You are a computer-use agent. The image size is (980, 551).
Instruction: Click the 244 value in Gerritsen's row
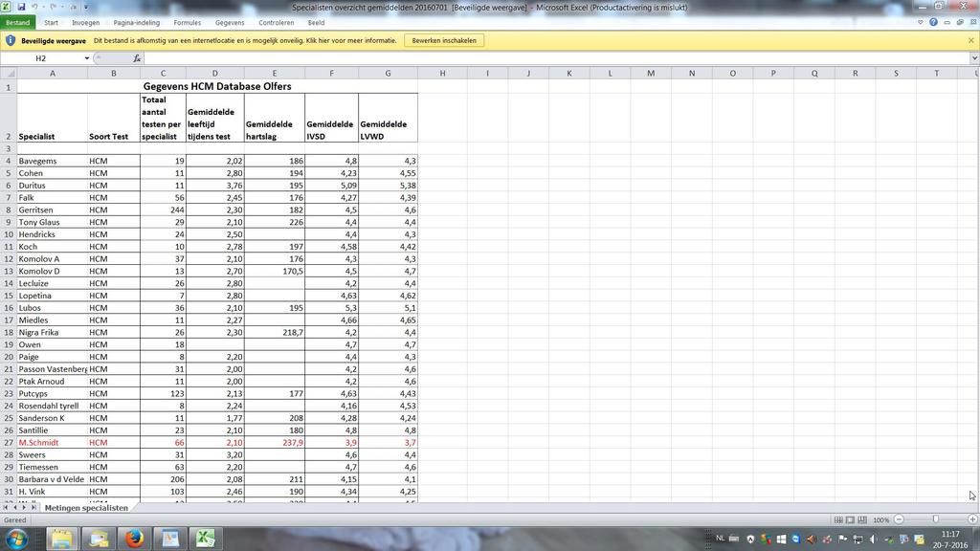coord(163,209)
